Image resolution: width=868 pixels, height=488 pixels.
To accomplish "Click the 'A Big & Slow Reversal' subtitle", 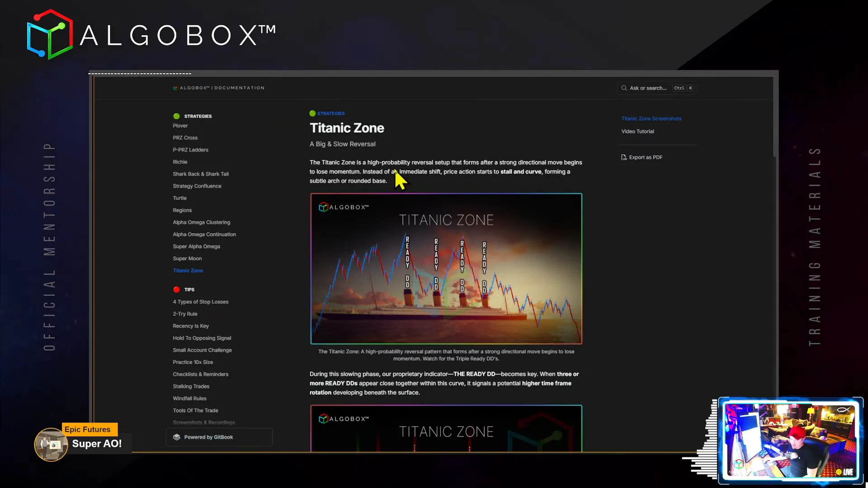I will 342,144.
